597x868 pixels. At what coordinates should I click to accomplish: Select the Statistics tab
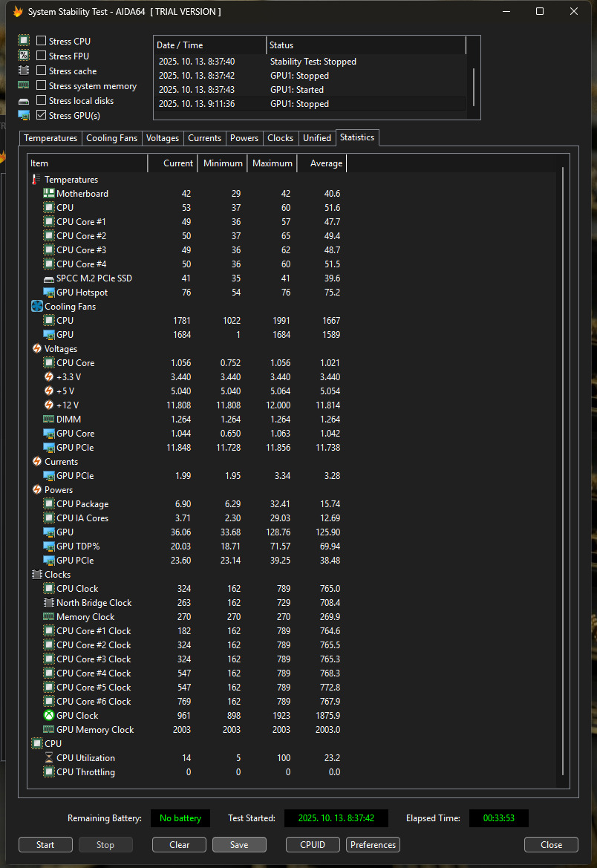[357, 137]
